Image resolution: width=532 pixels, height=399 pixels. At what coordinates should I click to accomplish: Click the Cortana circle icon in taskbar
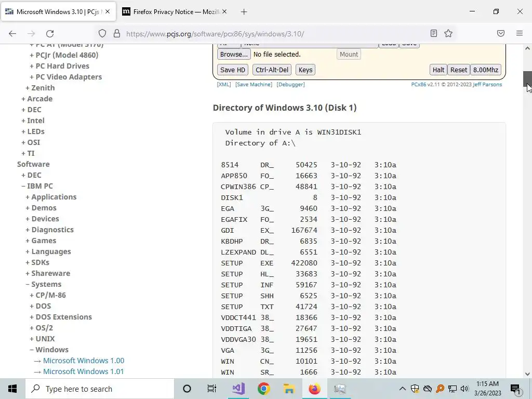pos(187,389)
